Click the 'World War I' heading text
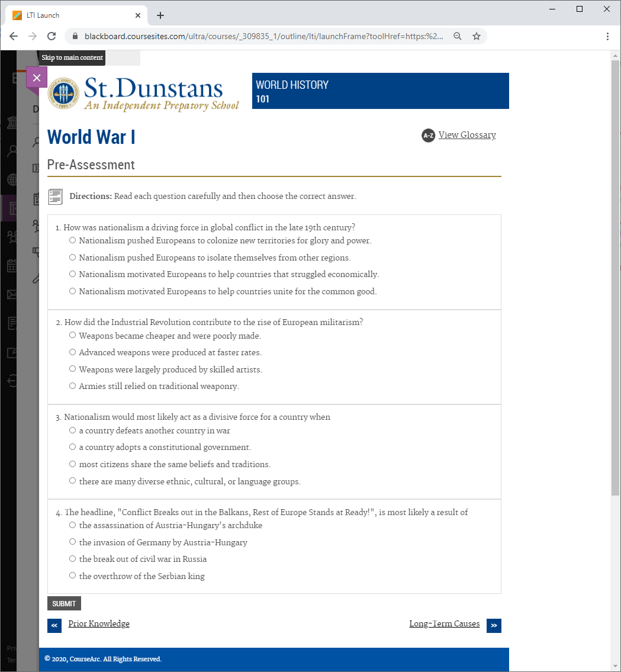This screenshot has height=672, width=621. pos(91,137)
